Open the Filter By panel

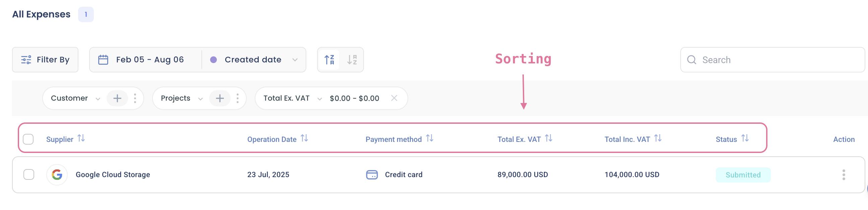45,59
